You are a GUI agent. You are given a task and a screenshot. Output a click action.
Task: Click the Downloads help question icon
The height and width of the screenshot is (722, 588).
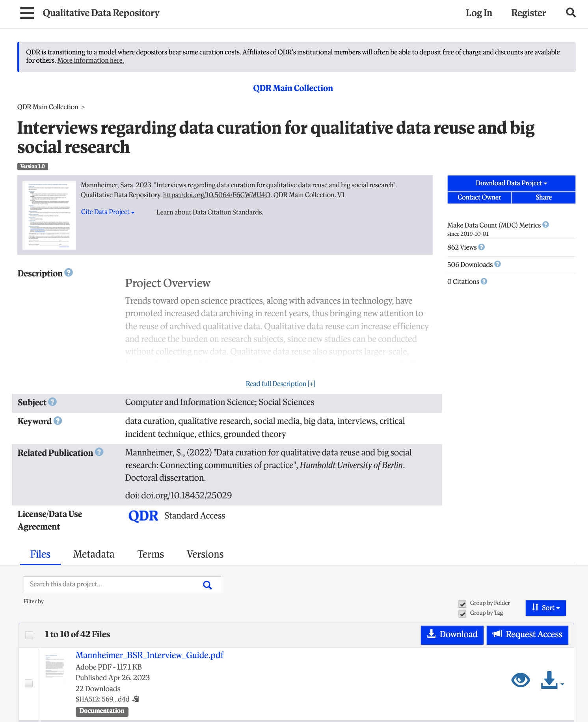coord(497,264)
